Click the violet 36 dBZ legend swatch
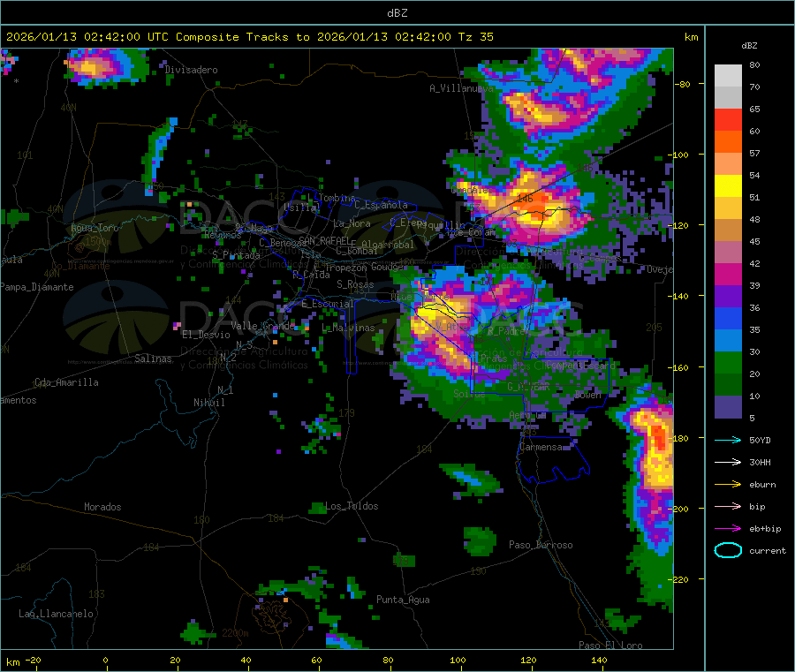 point(728,297)
